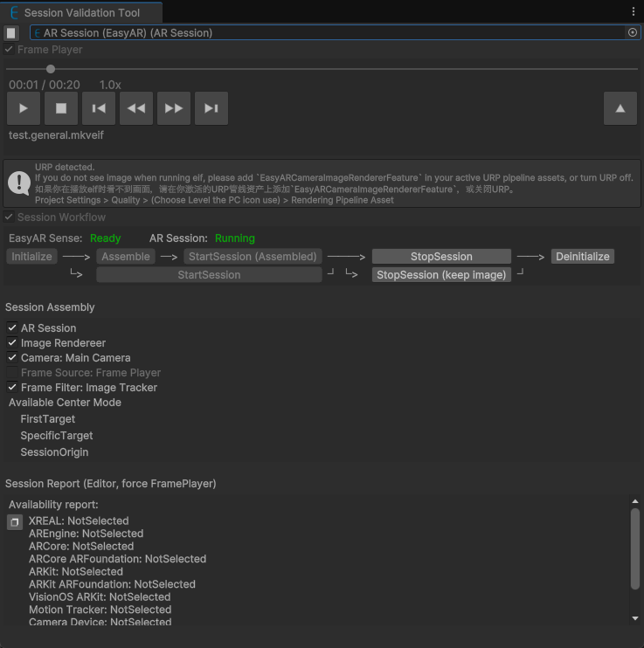Click the Frame Player timeline slider handle

[x=51, y=69]
